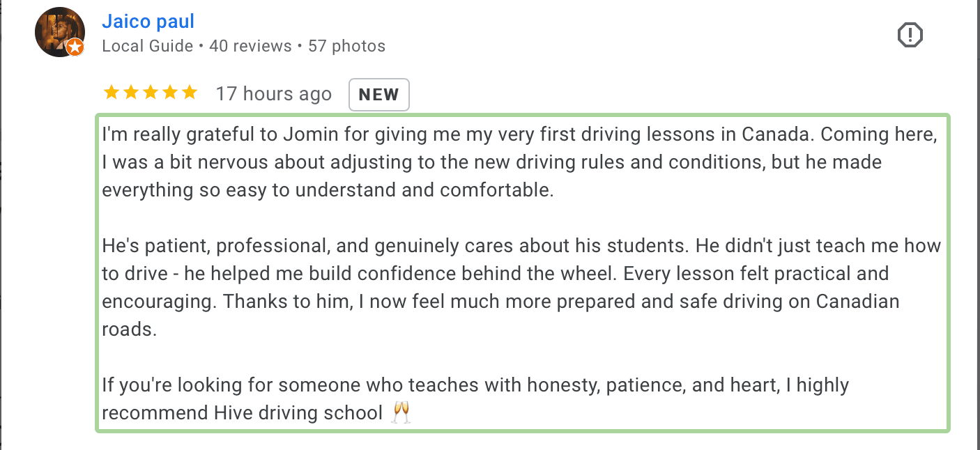Click the fifth yellow rating star
This screenshot has width=980, height=450.
[190, 93]
